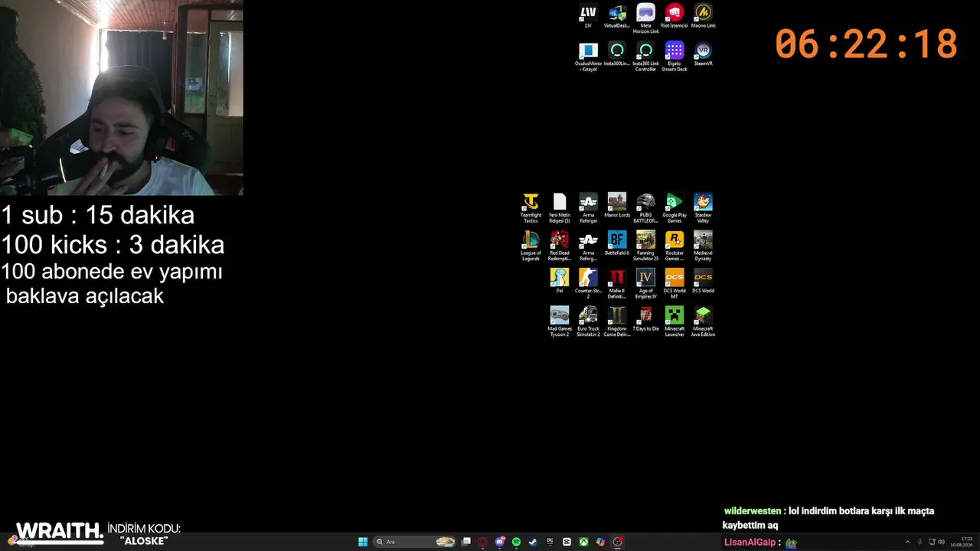Open Opera GX from the taskbar
Image resolution: width=980 pixels, height=551 pixels.
pyautogui.click(x=483, y=542)
